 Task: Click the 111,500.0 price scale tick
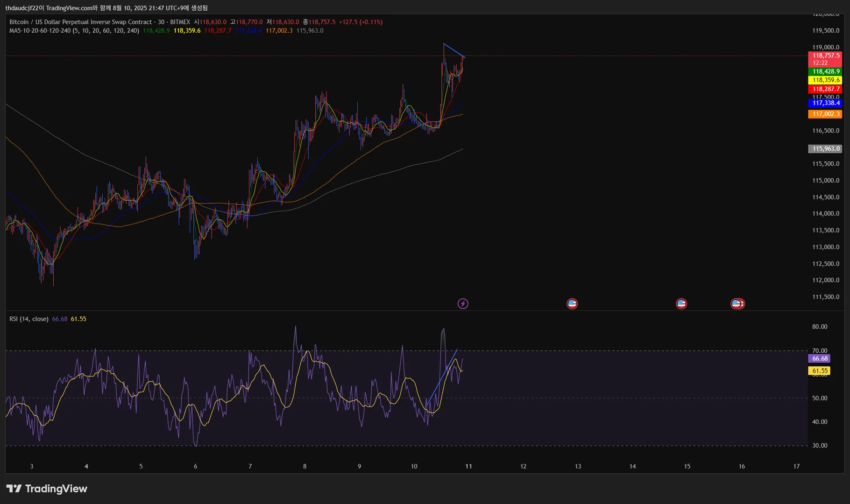(826, 297)
